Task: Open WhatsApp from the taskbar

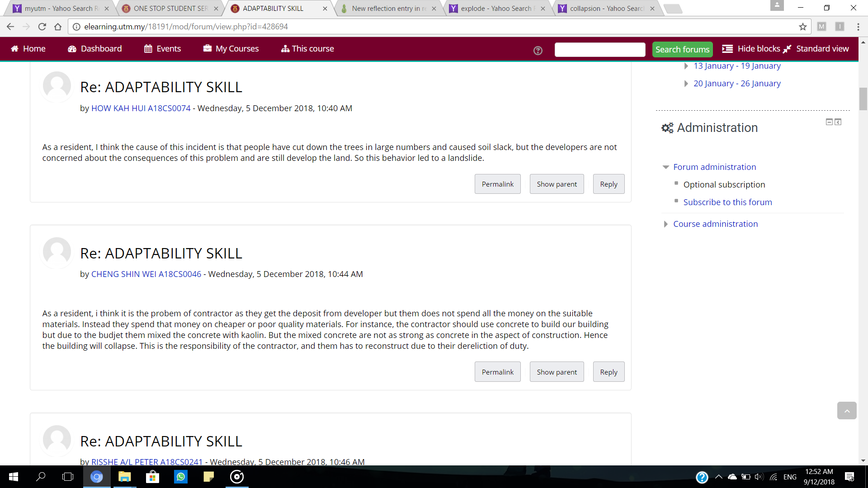Action: (x=181, y=477)
